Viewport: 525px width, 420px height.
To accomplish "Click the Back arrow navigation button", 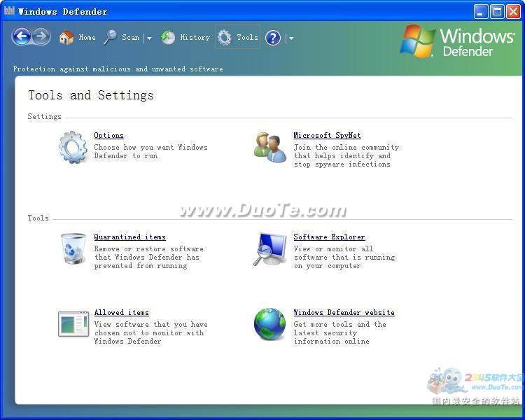I will pos(22,37).
